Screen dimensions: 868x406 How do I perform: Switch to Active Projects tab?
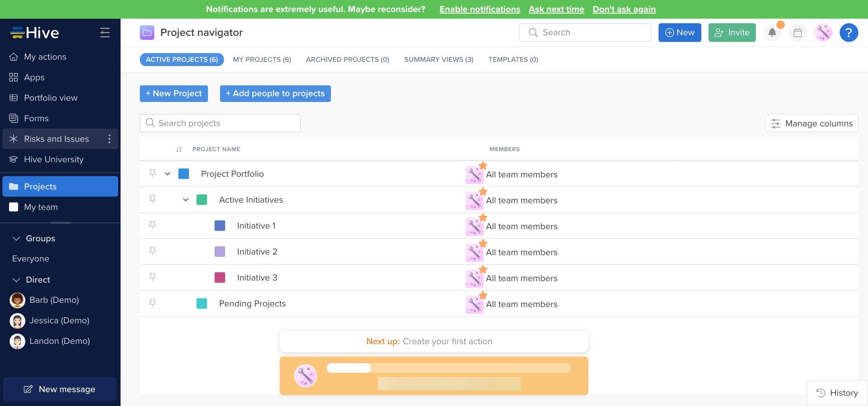[182, 59]
